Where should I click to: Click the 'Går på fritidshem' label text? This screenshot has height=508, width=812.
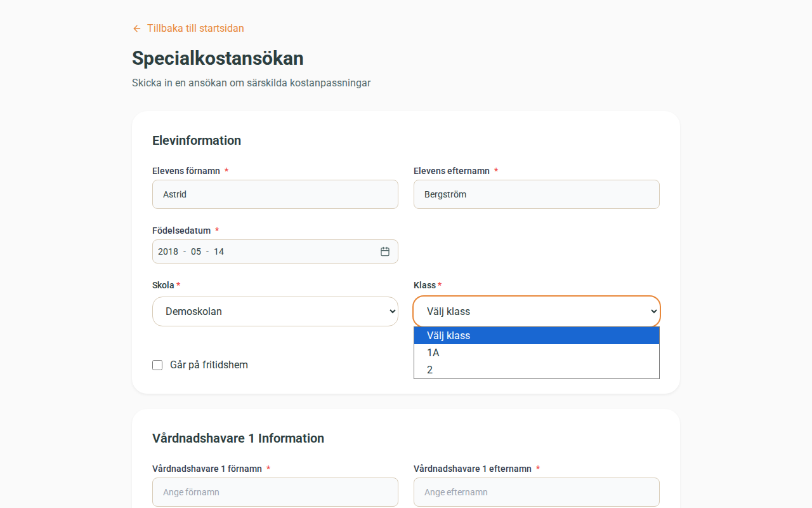pyautogui.click(x=209, y=365)
